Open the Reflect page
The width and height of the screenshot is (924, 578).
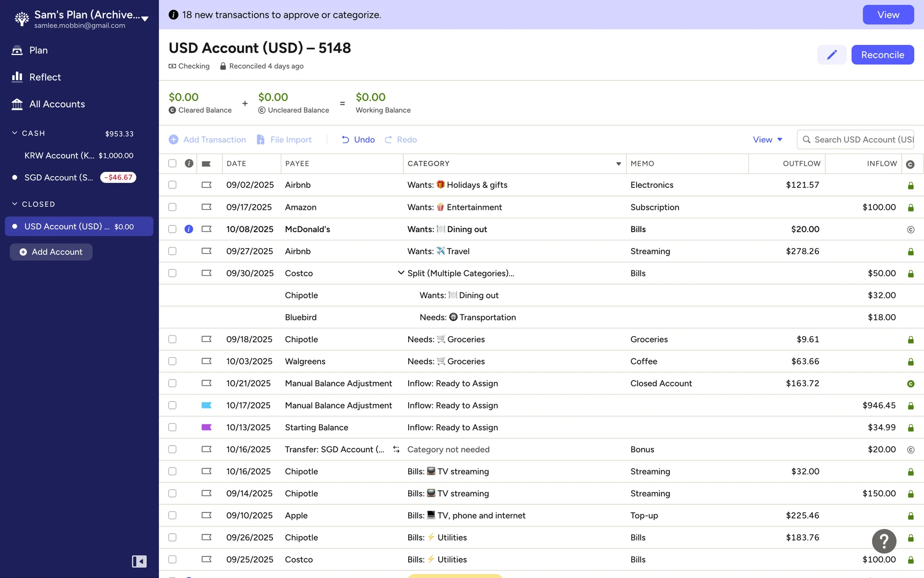(x=45, y=77)
